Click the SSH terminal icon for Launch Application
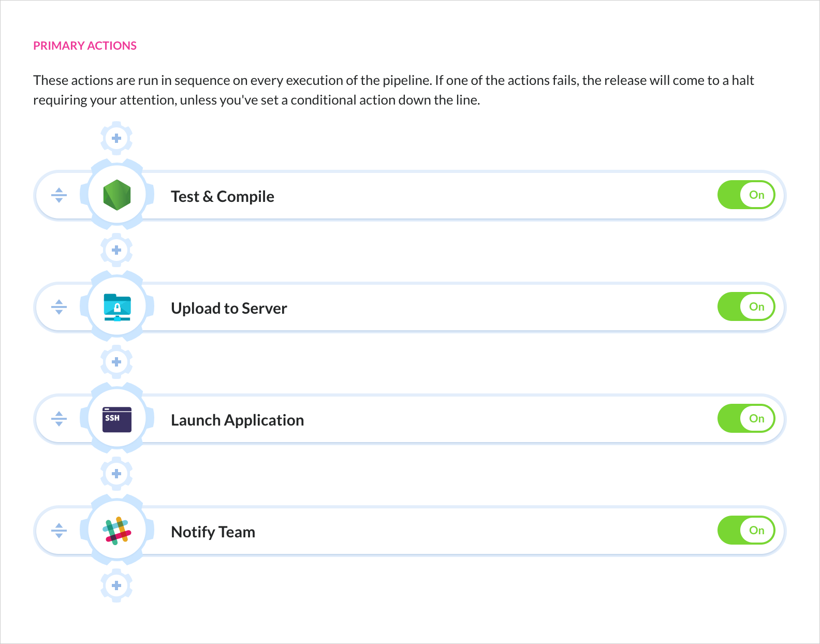This screenshot has height=644, width=820. coord(117,419)
